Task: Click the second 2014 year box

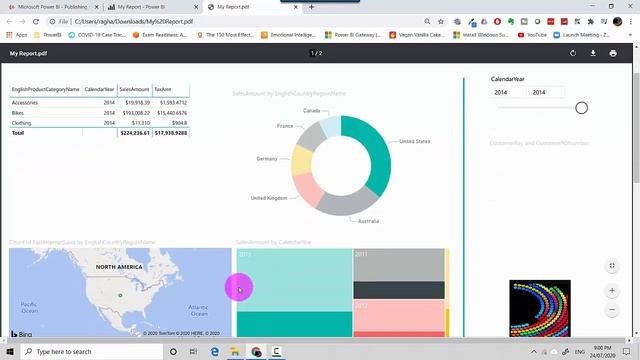Action: click(x=547, y=93)
